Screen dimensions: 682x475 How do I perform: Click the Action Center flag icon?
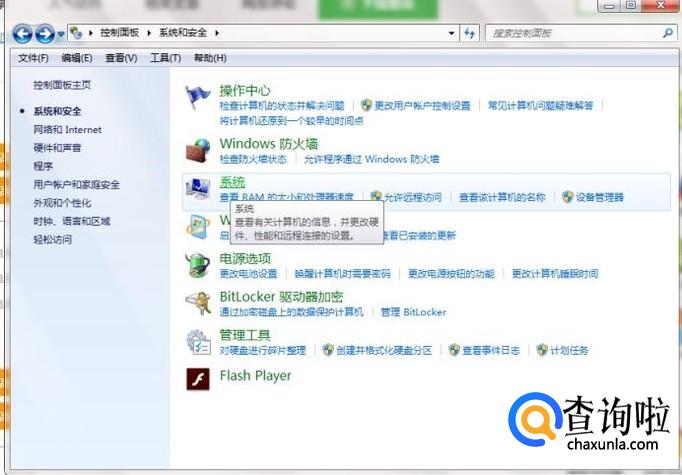pos(198,97)
